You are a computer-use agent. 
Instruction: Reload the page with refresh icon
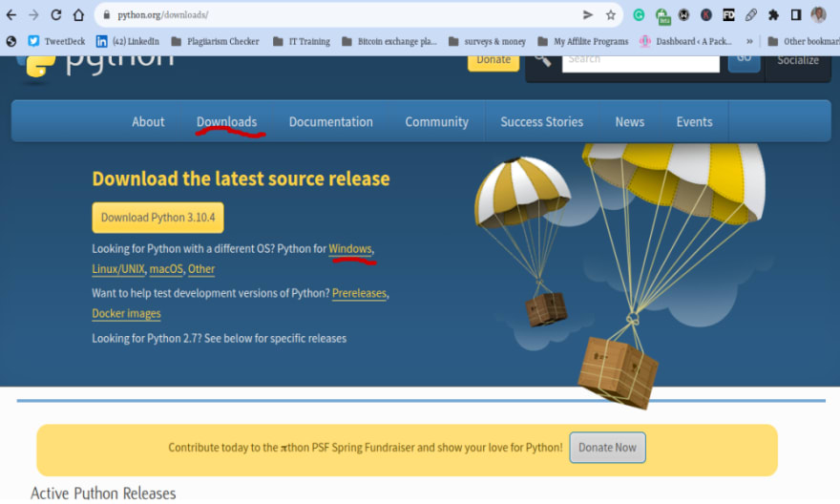(56, 15)
